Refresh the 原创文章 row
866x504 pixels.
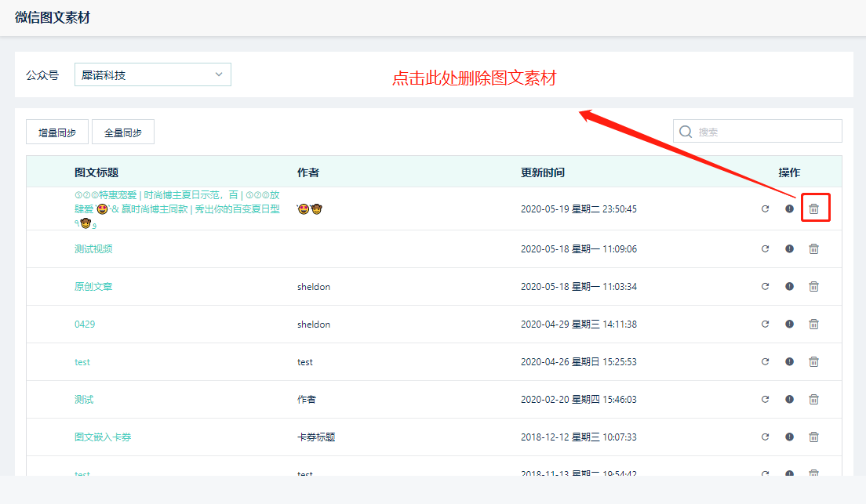tap(765, 287)
